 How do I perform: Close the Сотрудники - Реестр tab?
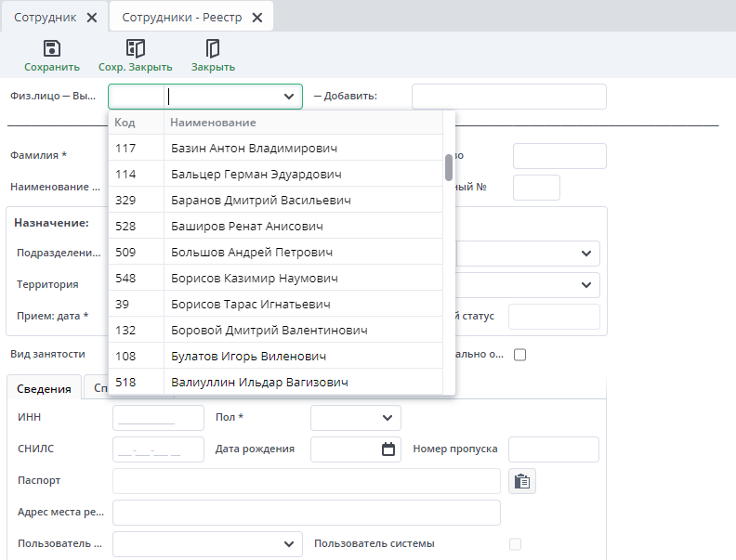tap(256, 18)
